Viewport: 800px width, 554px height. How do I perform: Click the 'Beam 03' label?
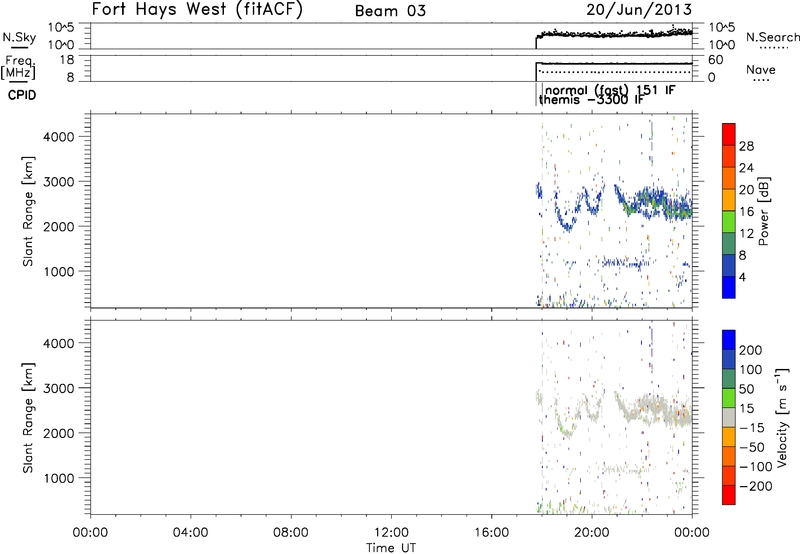(390, 11)
